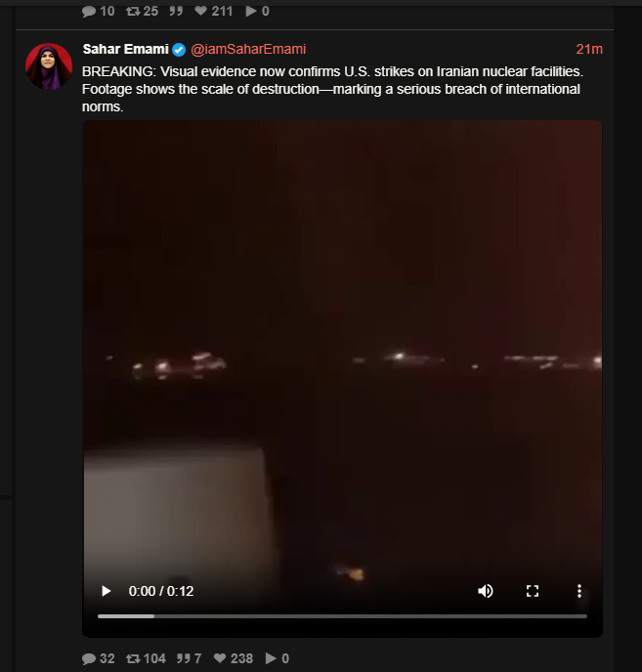Open the video's three-dot options menu
The width and height of the screenshot is (642, 672).
(578, 591)
